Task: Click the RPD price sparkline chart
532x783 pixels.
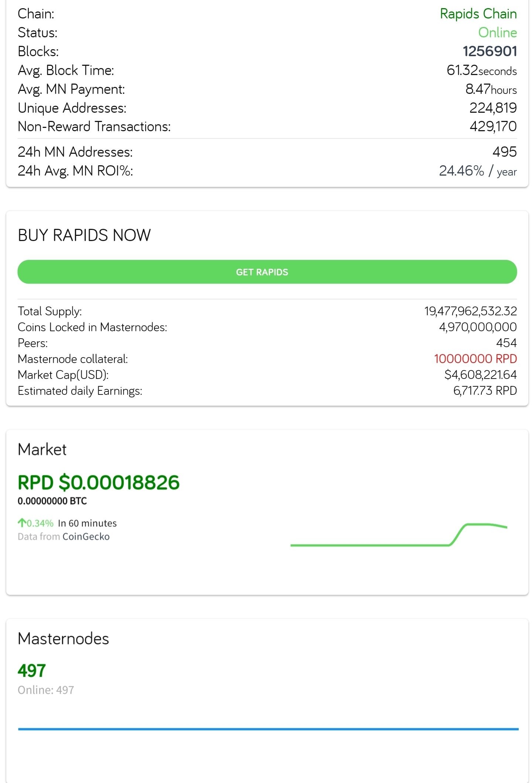Action: (399, 535)
